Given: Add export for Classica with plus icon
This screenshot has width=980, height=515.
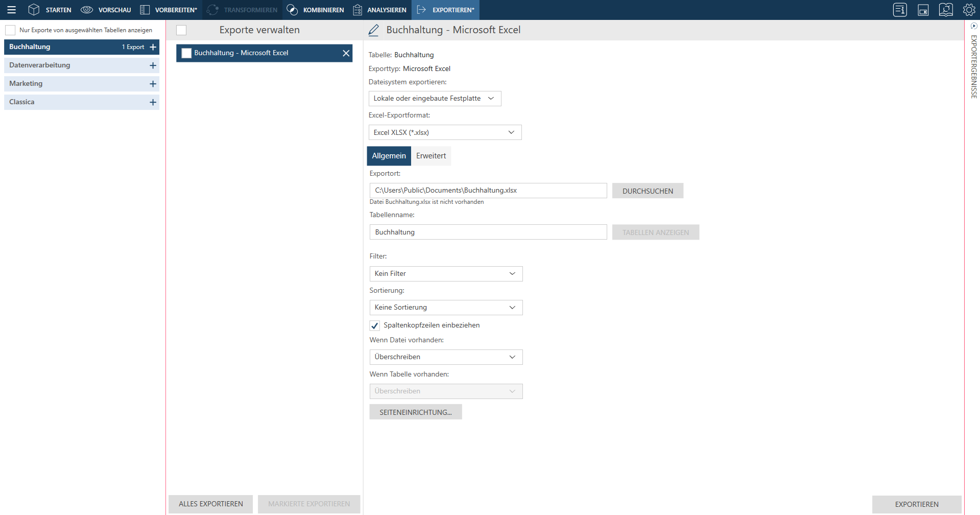Looking at the screenshot, I should [x=153, y=102].
